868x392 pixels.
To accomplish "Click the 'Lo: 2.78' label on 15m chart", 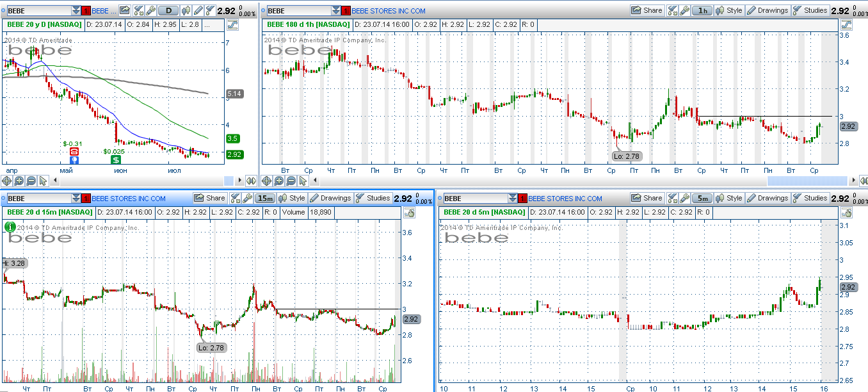I will click(x=212, y=348).
